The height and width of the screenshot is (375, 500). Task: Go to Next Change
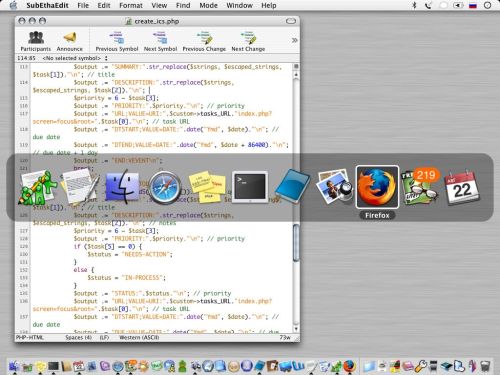coord(248,41)
